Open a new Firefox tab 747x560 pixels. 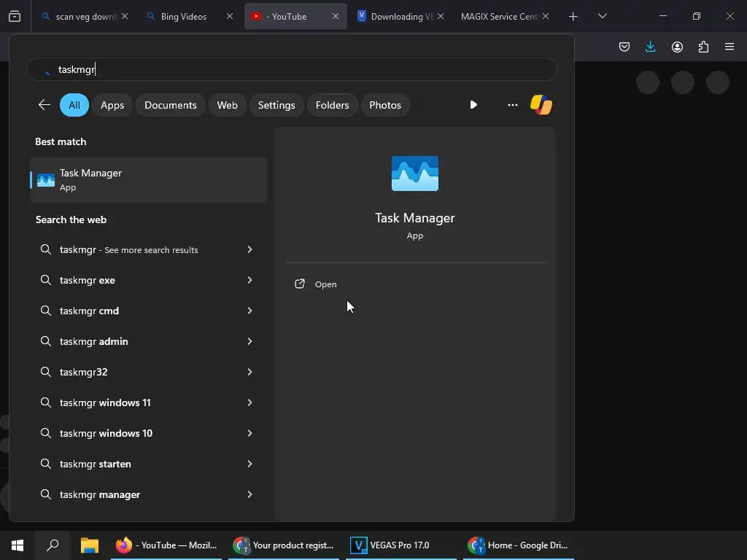click(573, 17)
